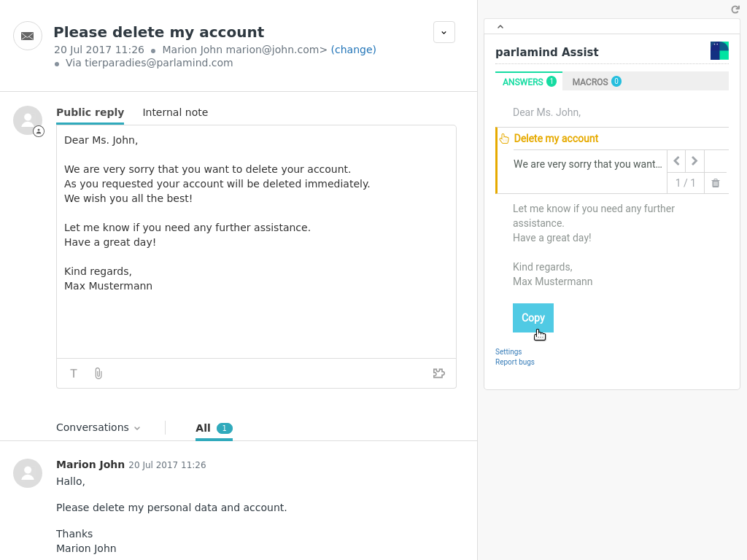
Task: Open ticket options dropdown arrow
Action: 444,32
